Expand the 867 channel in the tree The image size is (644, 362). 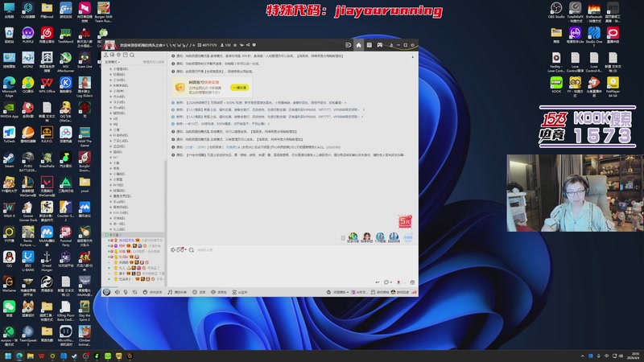pyautogui.click(x=115, y=157)
